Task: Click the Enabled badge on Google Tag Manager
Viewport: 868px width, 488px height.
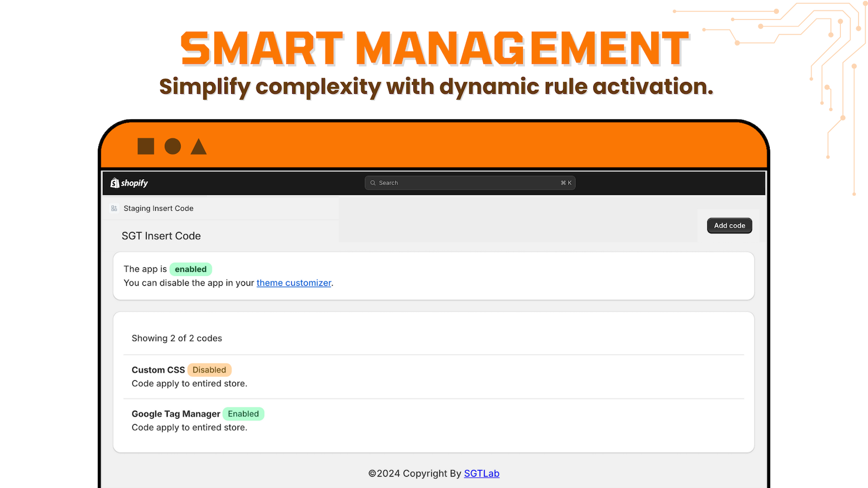Action: (x=244, y=414)
